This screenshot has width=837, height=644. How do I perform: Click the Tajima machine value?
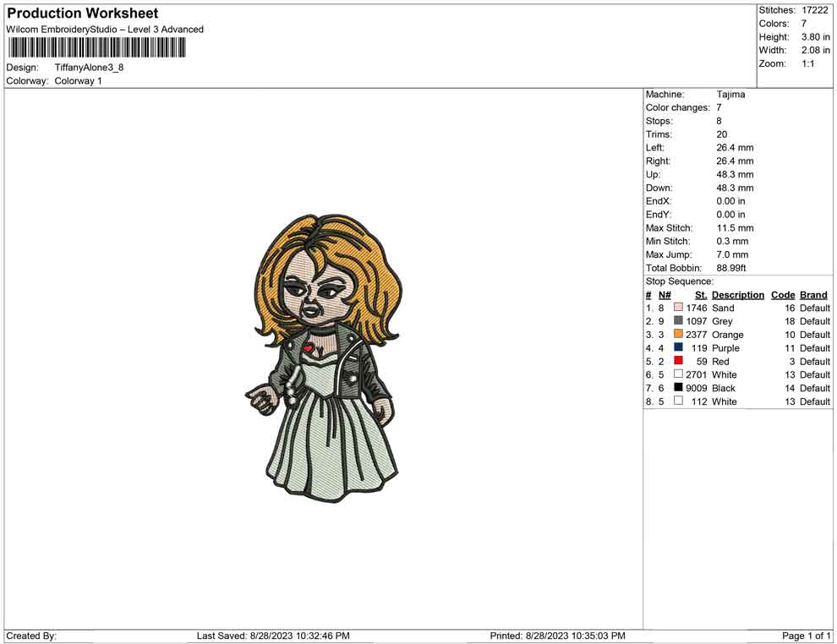click(x=730, y=95)
